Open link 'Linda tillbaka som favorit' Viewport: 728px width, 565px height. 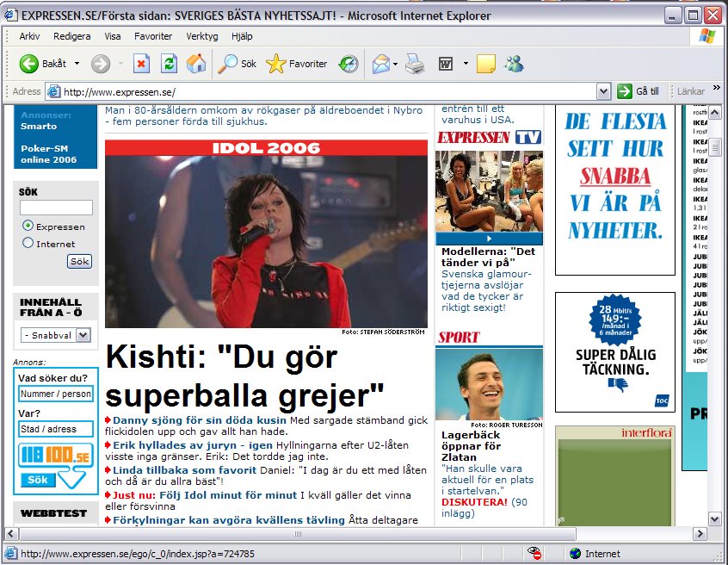(x=184, y=470)
